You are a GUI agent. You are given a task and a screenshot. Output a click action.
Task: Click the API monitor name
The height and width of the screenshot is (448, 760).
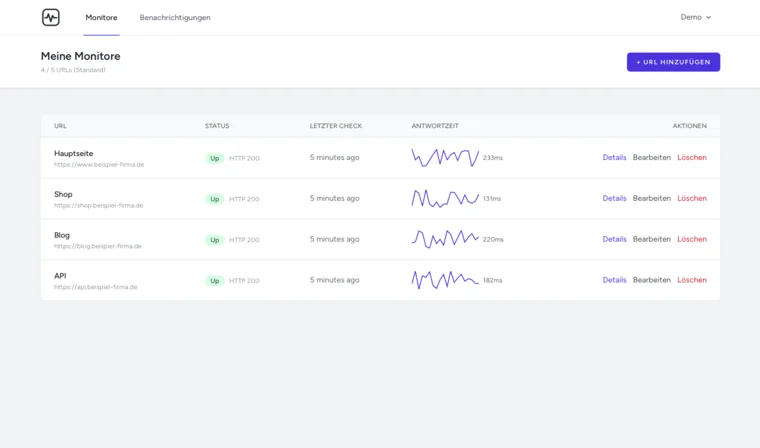click(60, 275)
